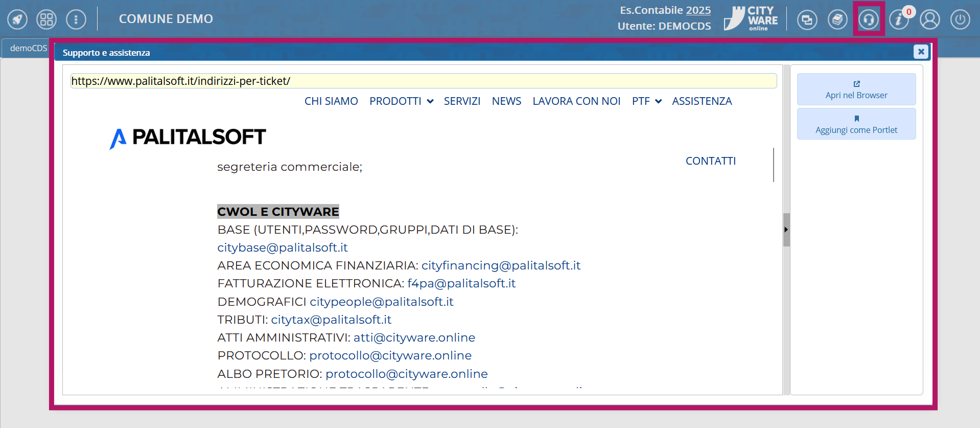Collapse the side panel splitter arrow
Viewport: 980px width, 428px height.
786,230
